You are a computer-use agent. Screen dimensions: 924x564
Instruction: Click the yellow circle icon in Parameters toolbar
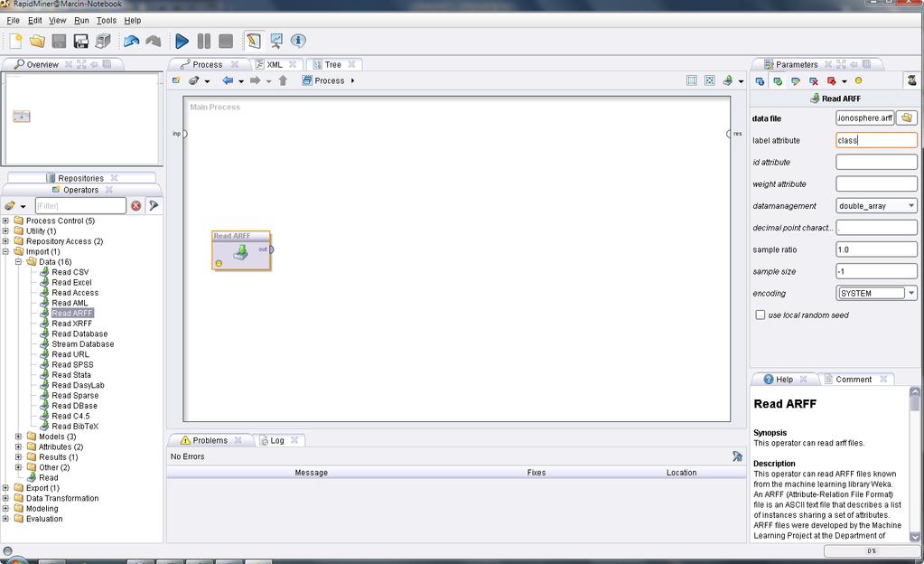859,80
